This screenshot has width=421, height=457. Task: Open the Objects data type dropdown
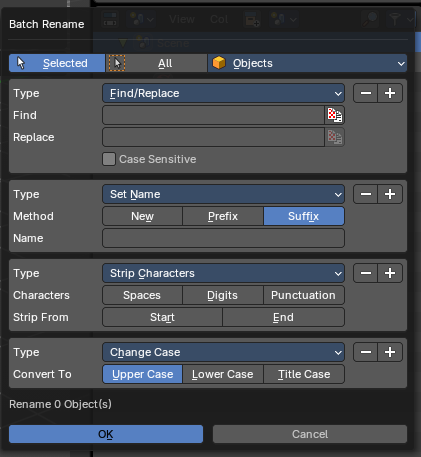(308, 63)
